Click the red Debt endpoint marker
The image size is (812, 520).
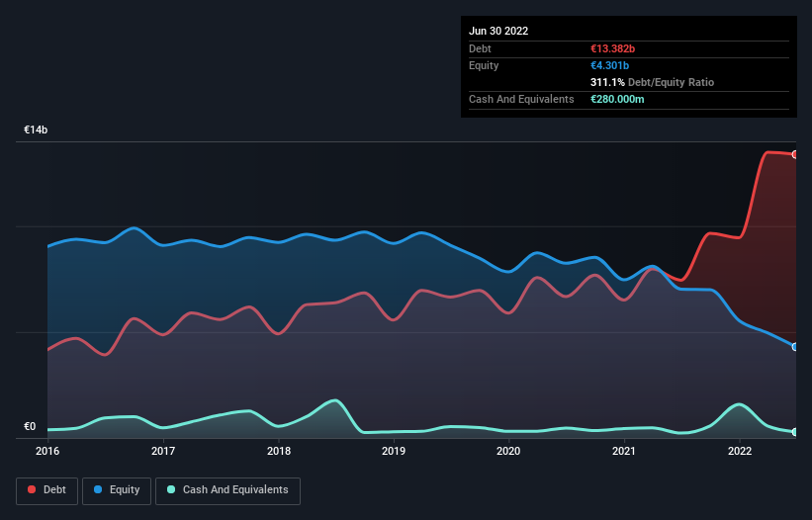pyautogui.click(x=795, y=154)
